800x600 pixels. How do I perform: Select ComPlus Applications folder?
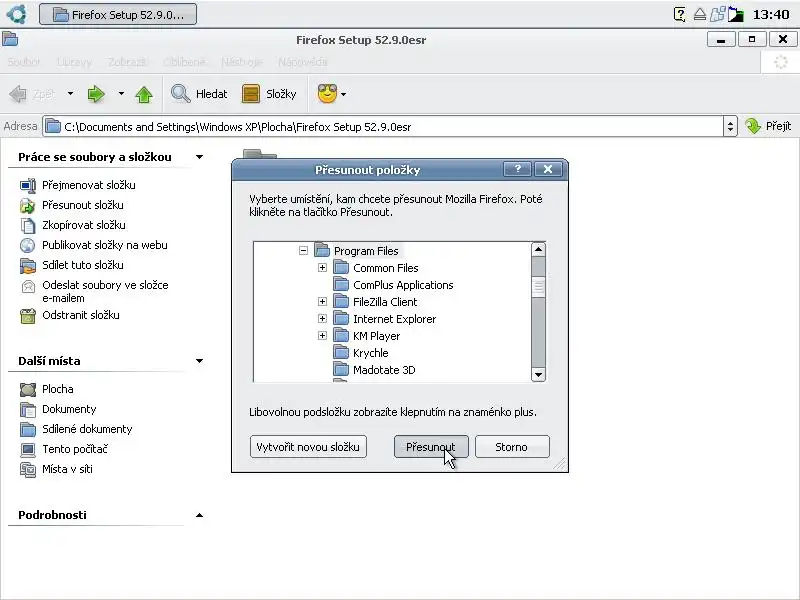click(403, 285)
